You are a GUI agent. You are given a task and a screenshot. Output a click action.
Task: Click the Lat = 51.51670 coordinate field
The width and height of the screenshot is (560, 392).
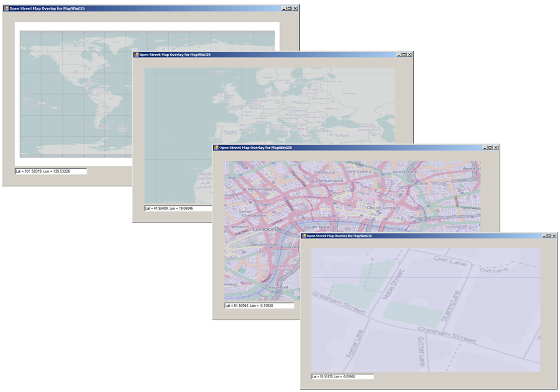pyautogui.click(x=343, y=376)
